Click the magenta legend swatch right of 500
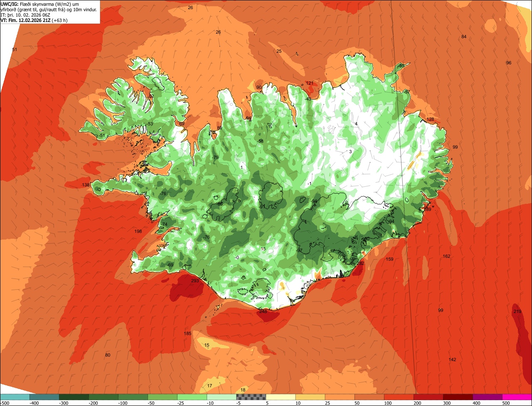This screenshot has height=406, width=532. pyautogui.click(x=517, y=397)
